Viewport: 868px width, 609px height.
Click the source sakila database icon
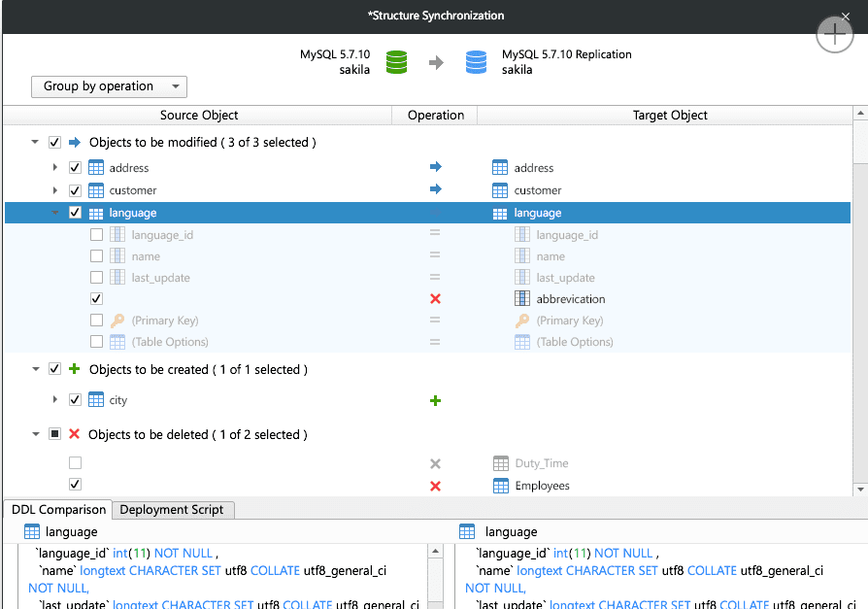click(x=396, y=62)
